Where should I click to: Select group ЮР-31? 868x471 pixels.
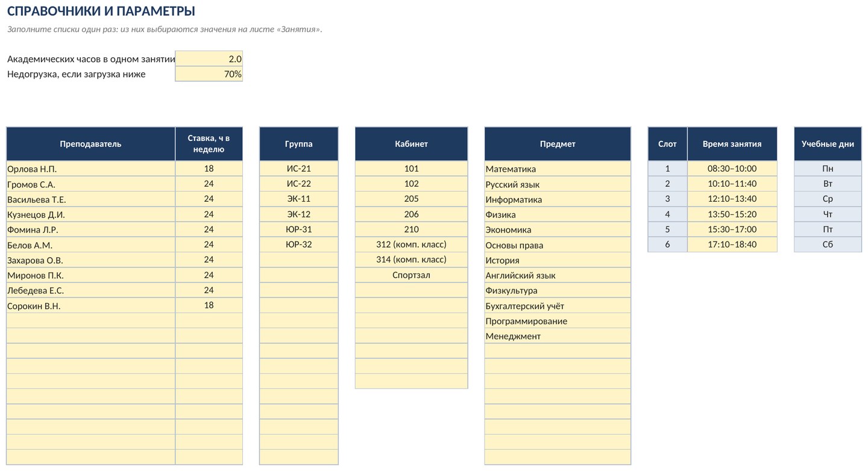[299, 229]
